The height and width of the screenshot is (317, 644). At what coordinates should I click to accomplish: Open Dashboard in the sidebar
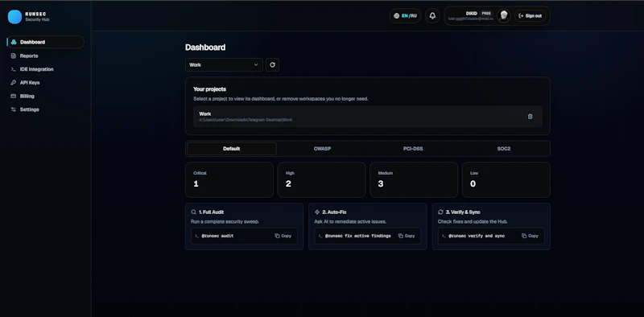tap(46, 42)
